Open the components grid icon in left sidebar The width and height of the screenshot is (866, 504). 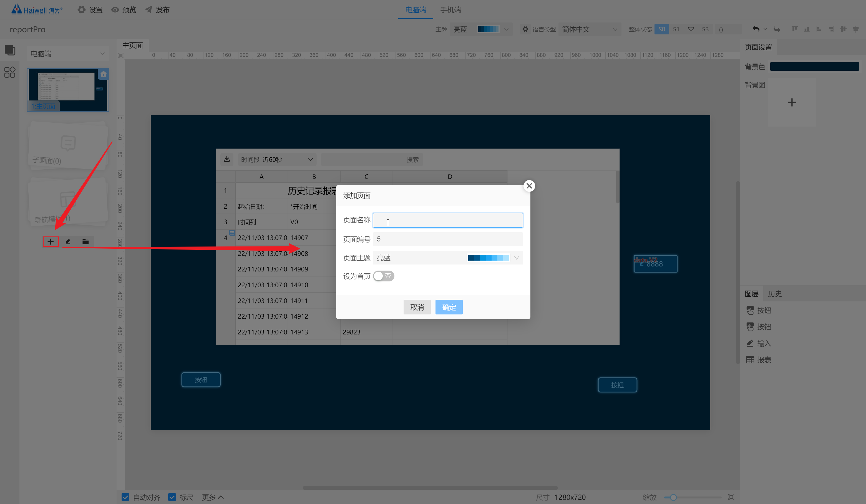click(x=10, y=72)
